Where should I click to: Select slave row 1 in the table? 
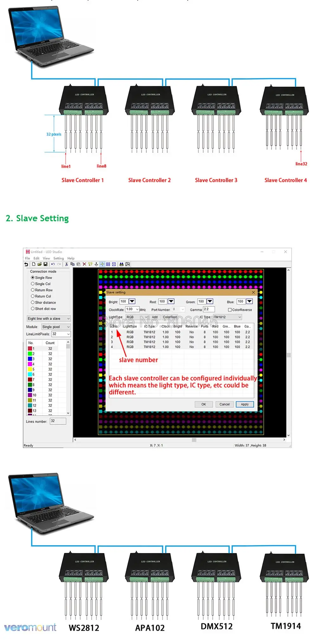pyautogui.click(x=181, y=332)
